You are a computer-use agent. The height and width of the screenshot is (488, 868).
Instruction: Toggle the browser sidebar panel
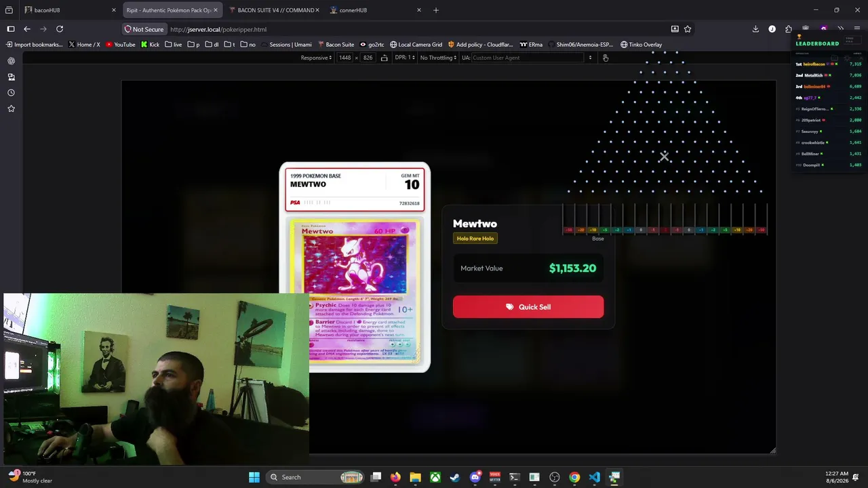pos(11,29)
